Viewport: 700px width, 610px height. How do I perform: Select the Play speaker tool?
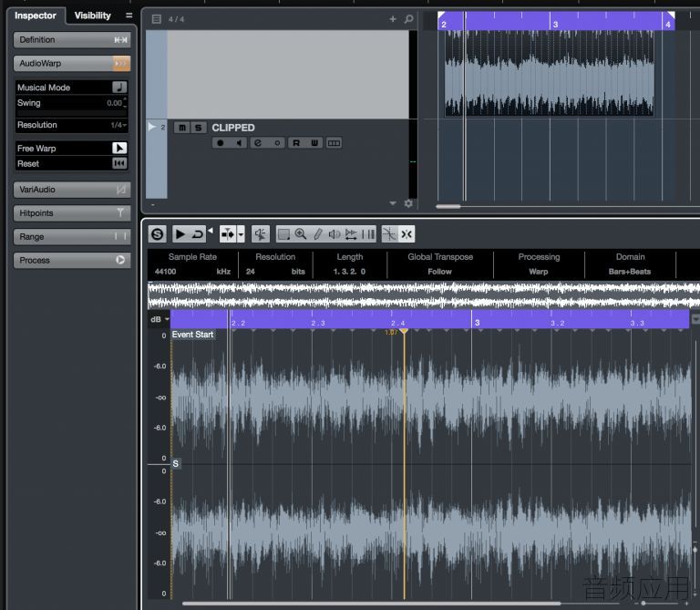coord(335,234)
